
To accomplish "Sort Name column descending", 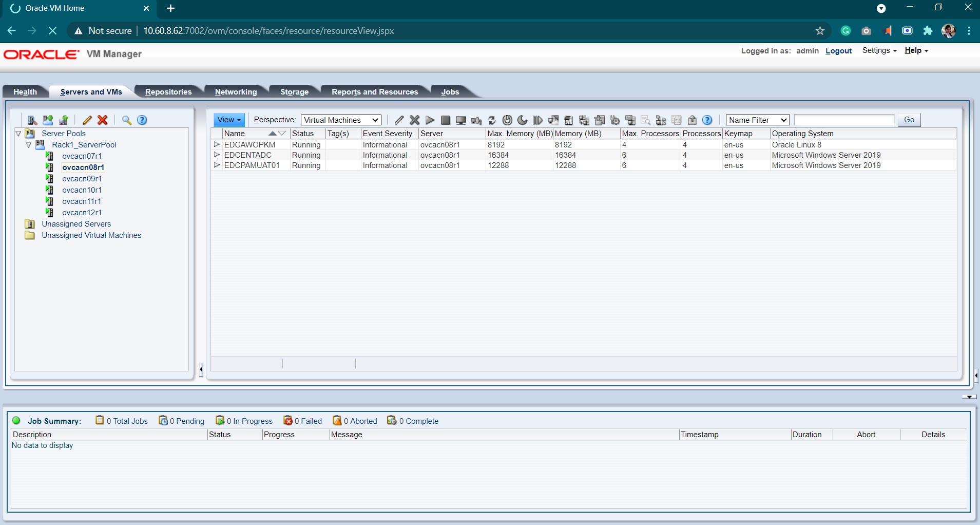I will coord(282,134).
